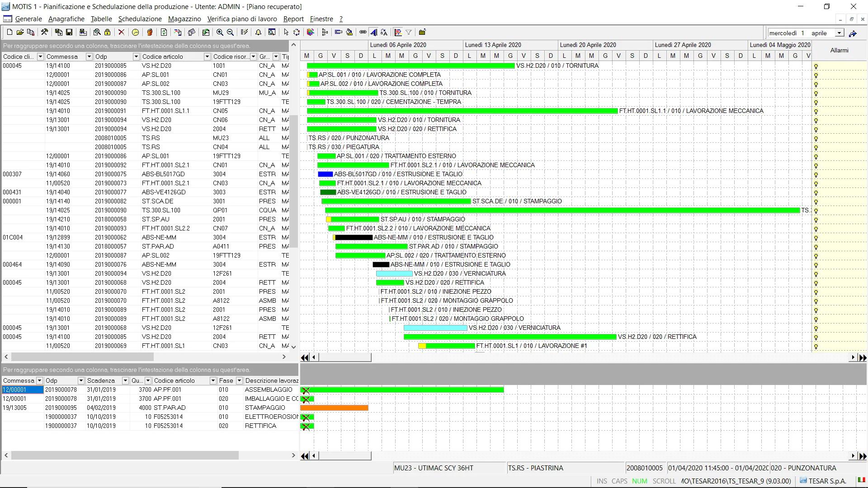The height and width of the screenshot is (488, 868).
Task: Zoom out with the magnifier minus icon
Action: [231, 32]
